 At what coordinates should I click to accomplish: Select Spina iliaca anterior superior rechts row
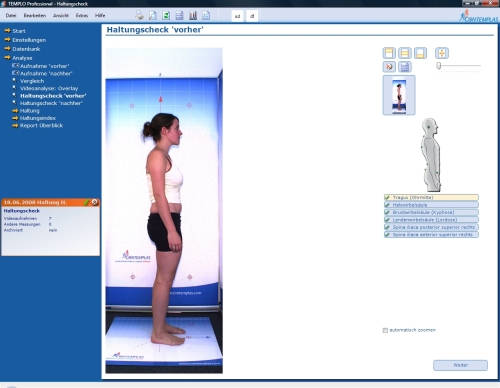click(x=431, y=235)
